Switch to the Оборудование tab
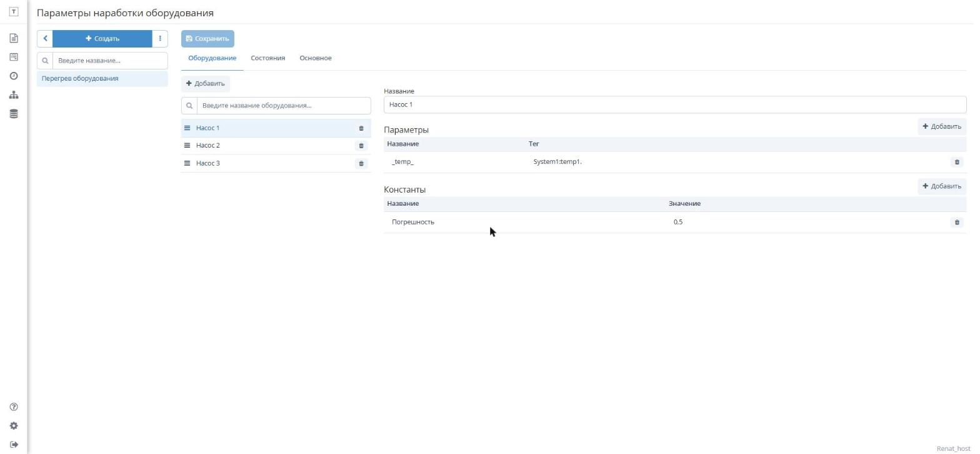This screenshot has width=980, height=454. 212,58
